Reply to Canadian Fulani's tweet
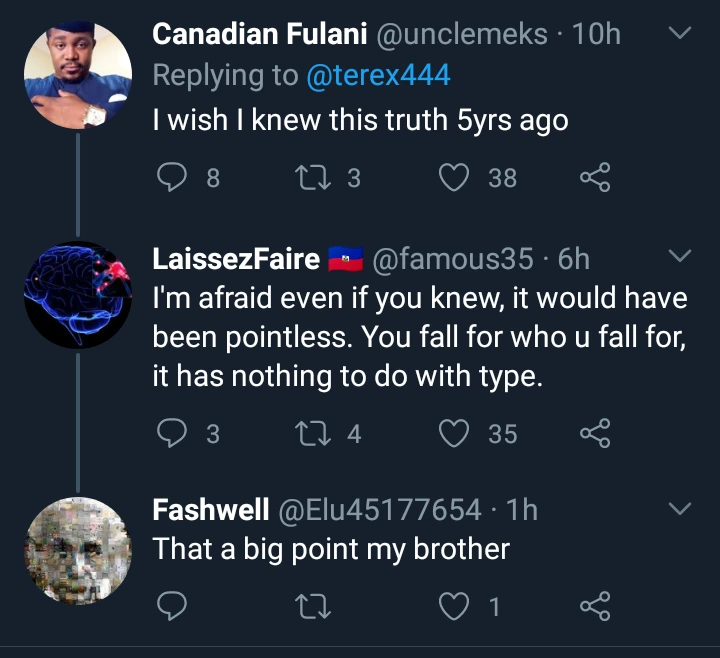720x658 pixels. [174, 178]
